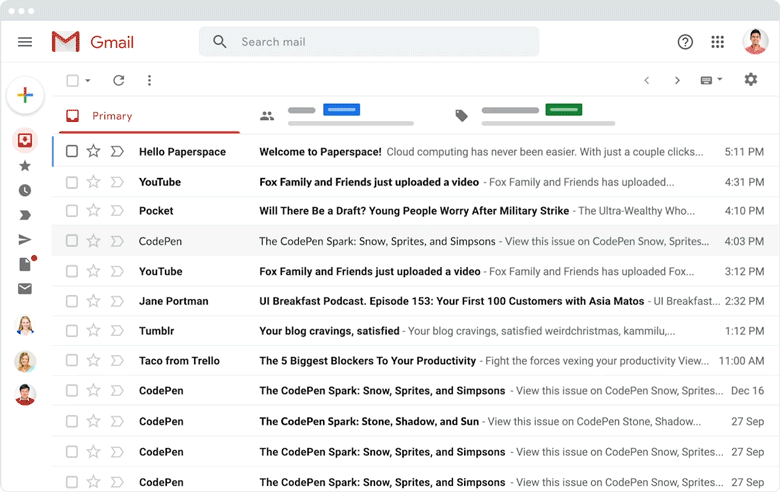This screenshot has width=780, height=492.
Task: Open Snoozed clock icon in sidebar
Action: [25, 190]
